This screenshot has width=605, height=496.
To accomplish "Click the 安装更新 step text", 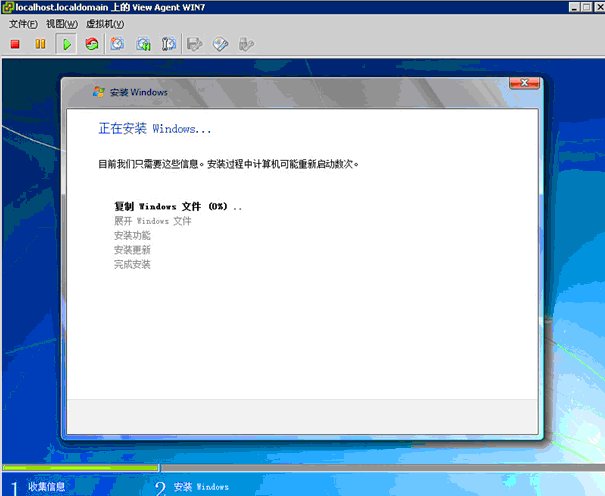I will tap(132, 250).
